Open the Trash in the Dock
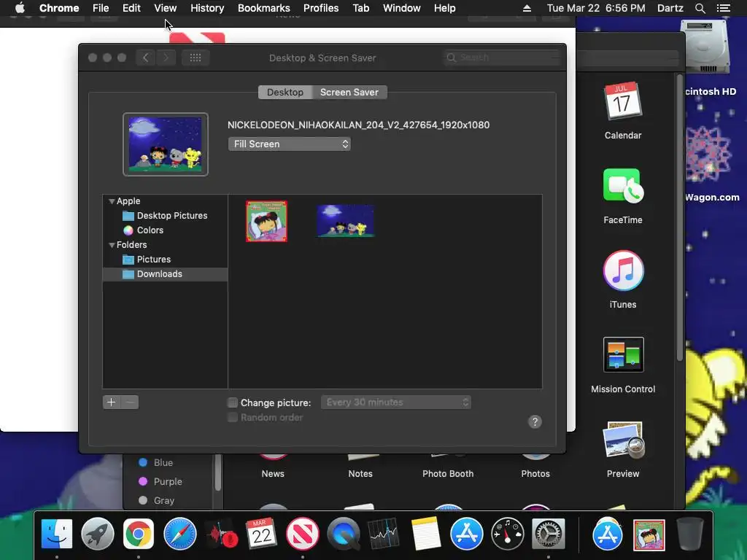The height and width of the screenshot is (560, 747). coord(690,534)
